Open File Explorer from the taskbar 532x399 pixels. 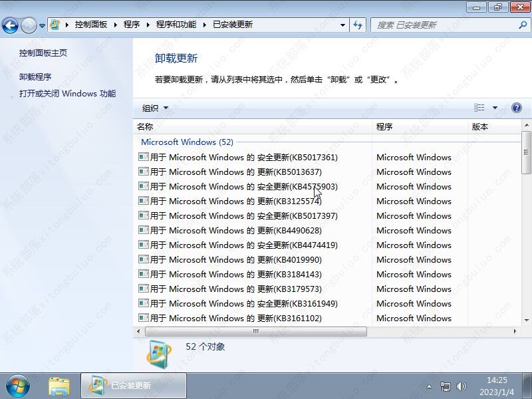[60, 385]
